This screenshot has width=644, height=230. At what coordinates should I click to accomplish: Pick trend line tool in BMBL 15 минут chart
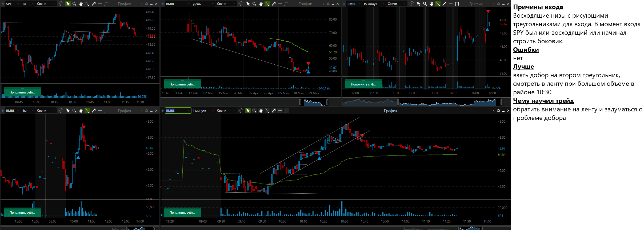coord(438,4)
